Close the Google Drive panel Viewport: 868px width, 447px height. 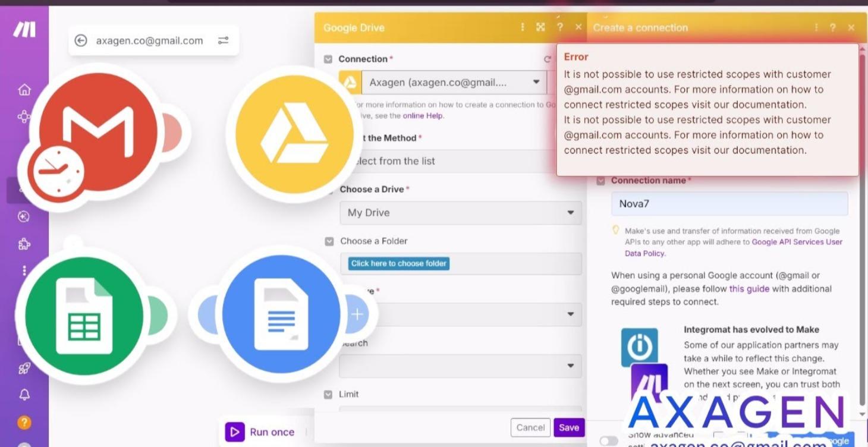[578, 27]
